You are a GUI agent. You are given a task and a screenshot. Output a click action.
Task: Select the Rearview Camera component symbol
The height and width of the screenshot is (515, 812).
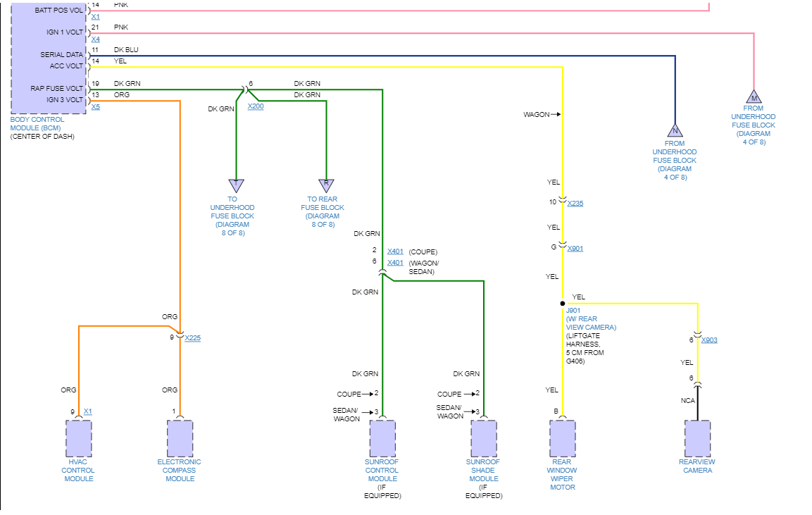point(697,437)
